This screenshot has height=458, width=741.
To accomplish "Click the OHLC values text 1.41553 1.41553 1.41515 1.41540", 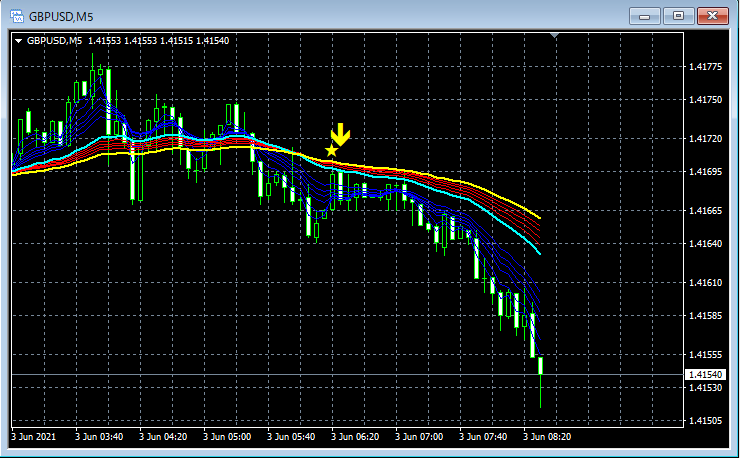I will (159, 41).
